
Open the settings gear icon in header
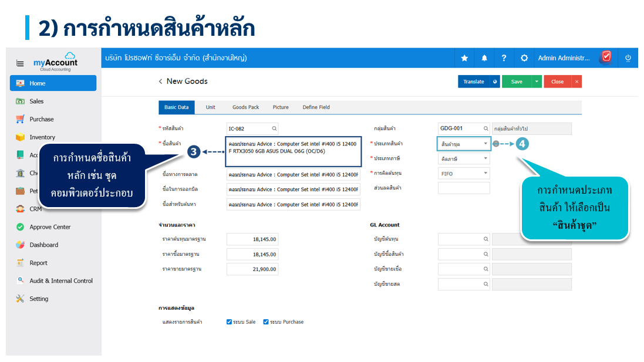tap(524, 58)
